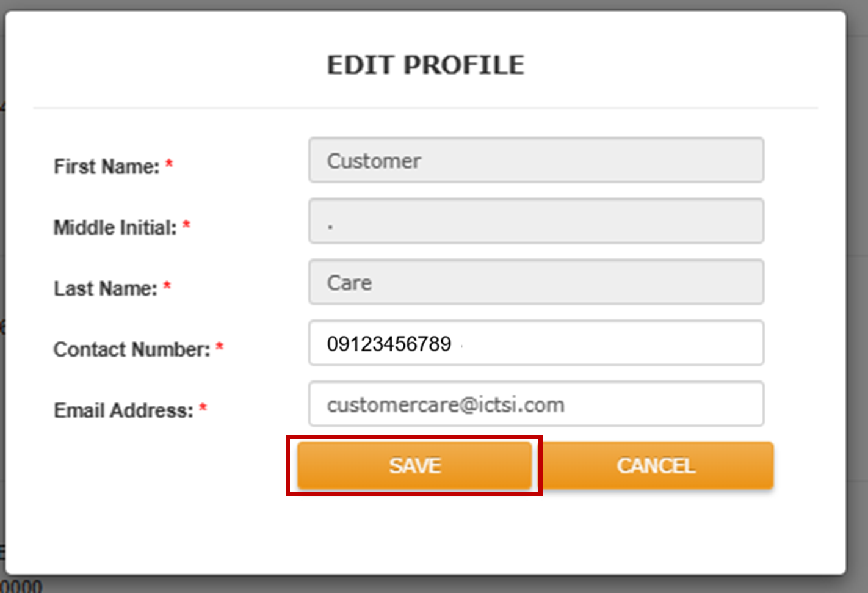
Task: Click the 'Last Name:' label
Action: coord(105,288)
